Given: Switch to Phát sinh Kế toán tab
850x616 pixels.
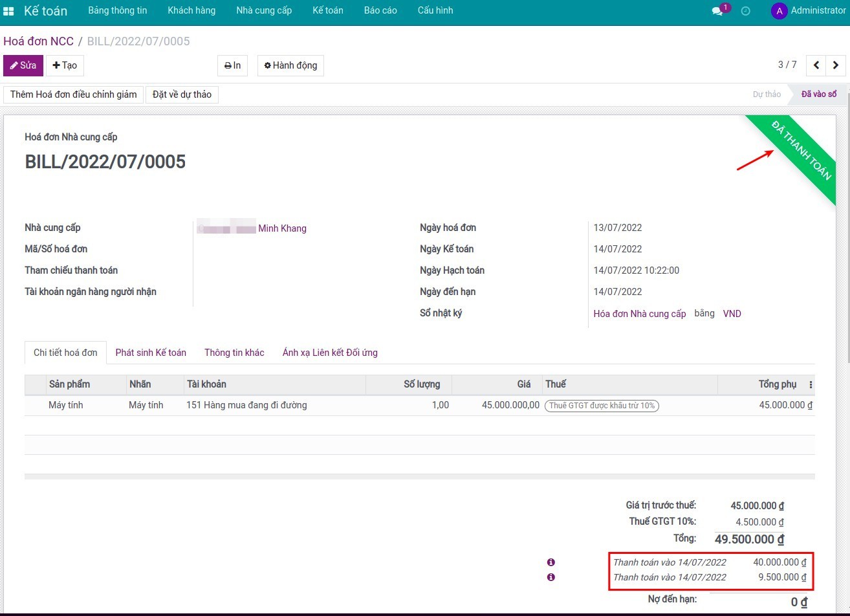Looking at the screenshot, I should 151,353.
